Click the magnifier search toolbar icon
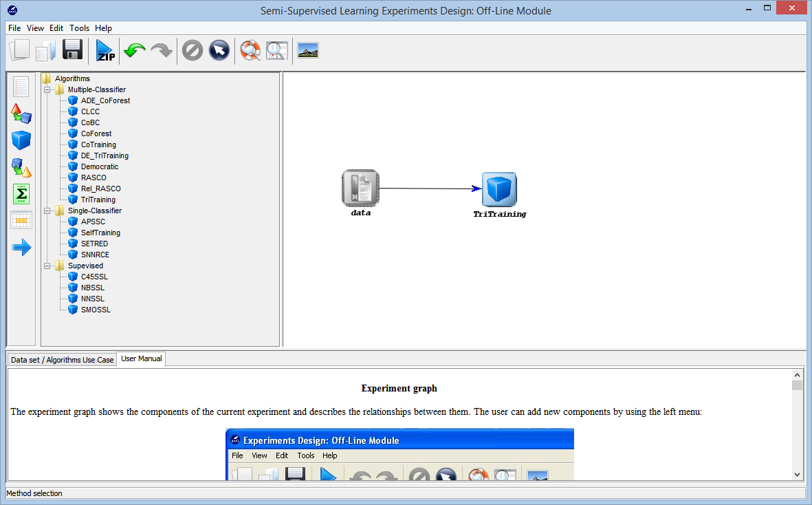The width and height of the screenshot is (812, 505). click(277, 50)
